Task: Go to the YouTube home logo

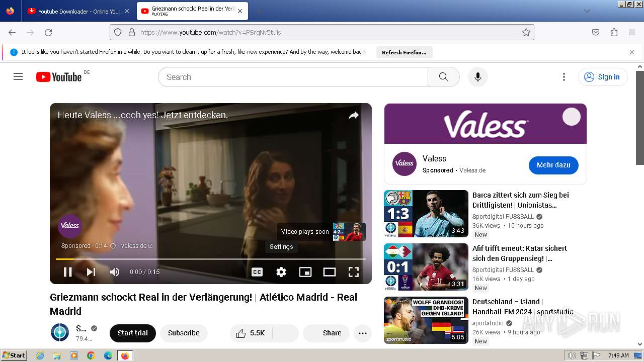Action: tap(59, 77)
